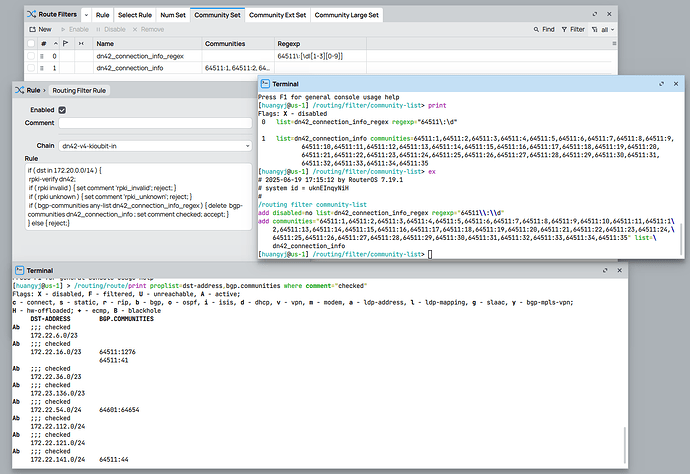This screenshot has width=690, height=474.
Task: Check the row 0 dn42_connection_info_regex checkbox
Action: [x=31, y=56]
